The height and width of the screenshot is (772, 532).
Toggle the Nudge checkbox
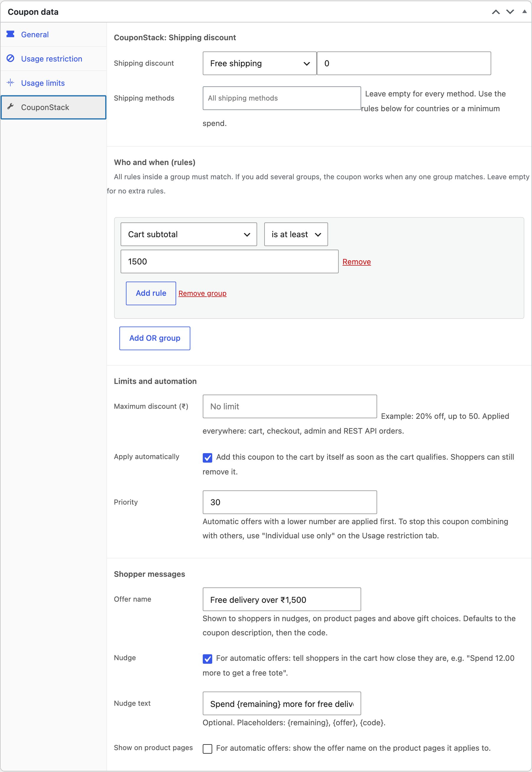pyautogui.click(x=207, y=659)
